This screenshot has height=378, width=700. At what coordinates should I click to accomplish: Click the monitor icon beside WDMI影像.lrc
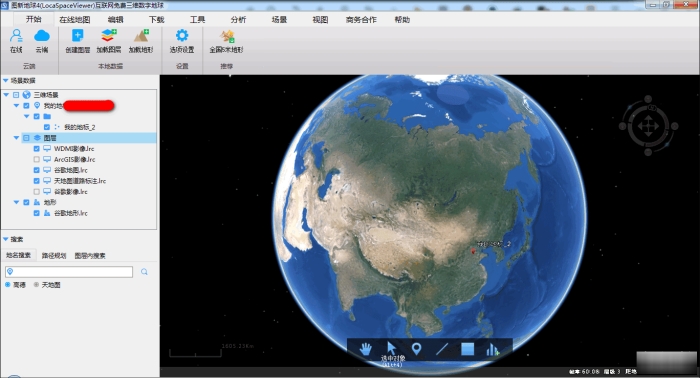click(47, 149)
